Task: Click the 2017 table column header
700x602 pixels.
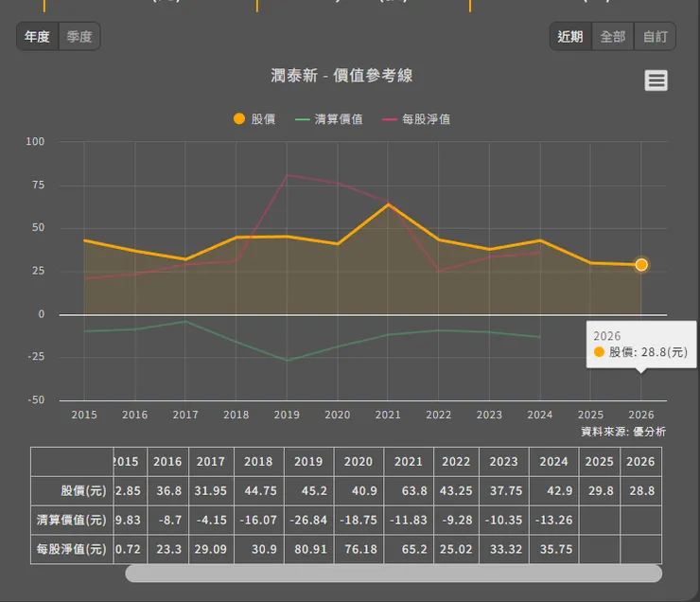Action: [211, 461]
